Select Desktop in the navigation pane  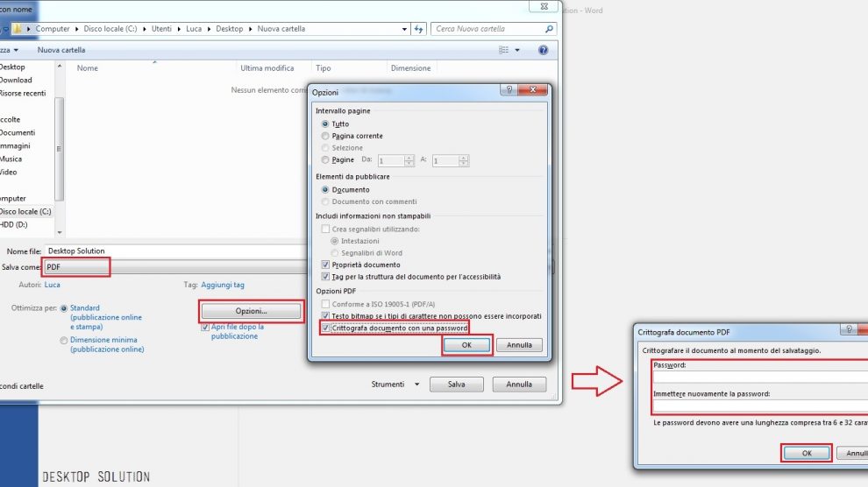tap(12, 67)
